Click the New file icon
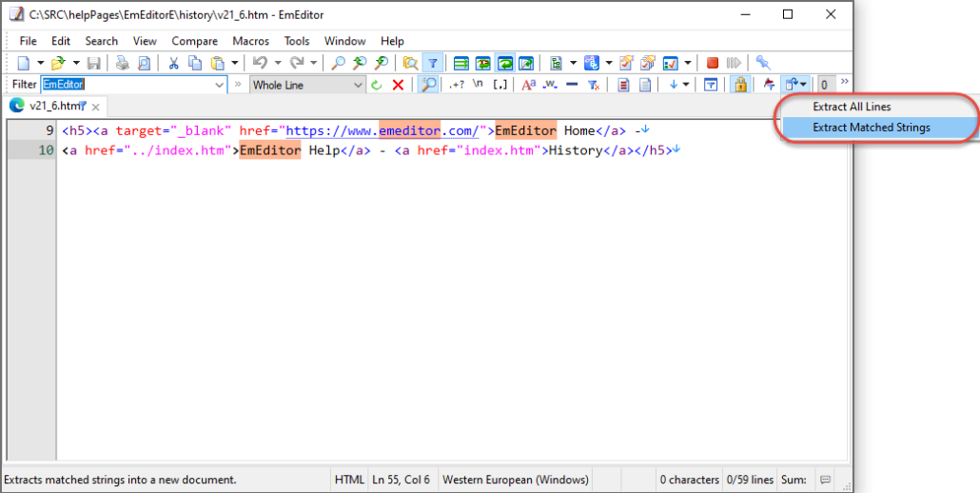The image size is (980, 493). [x=23, y=63]
